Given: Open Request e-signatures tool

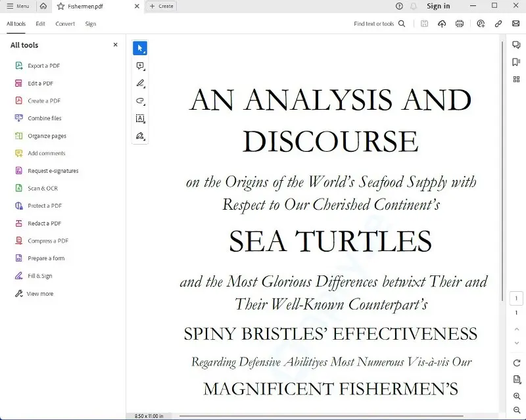Looking at the screenshot, I should [x=47, y=171].
